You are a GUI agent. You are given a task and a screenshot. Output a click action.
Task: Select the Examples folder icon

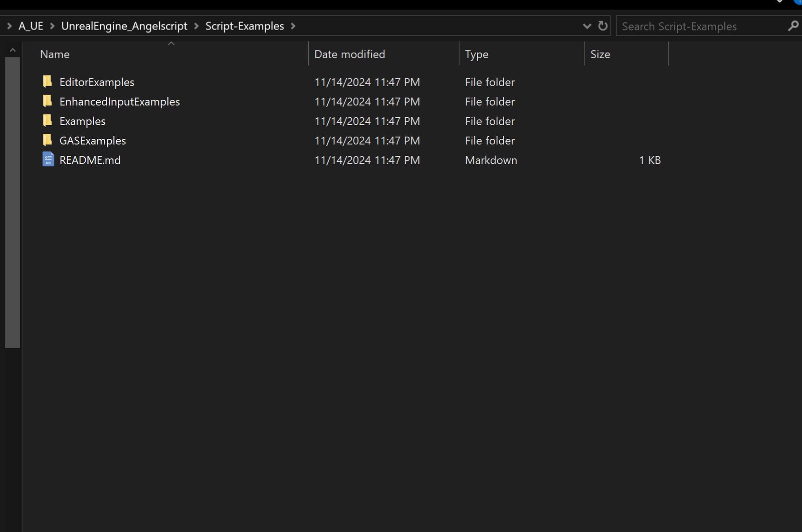[48, 121]
